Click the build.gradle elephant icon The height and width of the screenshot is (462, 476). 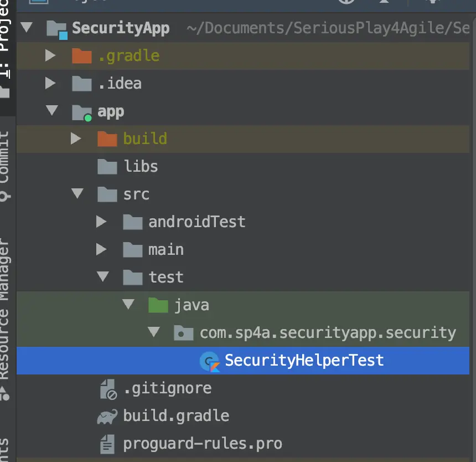[x=107, y=417]
